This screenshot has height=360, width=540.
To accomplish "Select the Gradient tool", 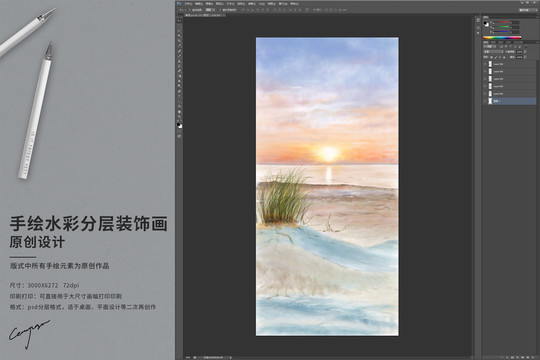I will coord(179,76).
